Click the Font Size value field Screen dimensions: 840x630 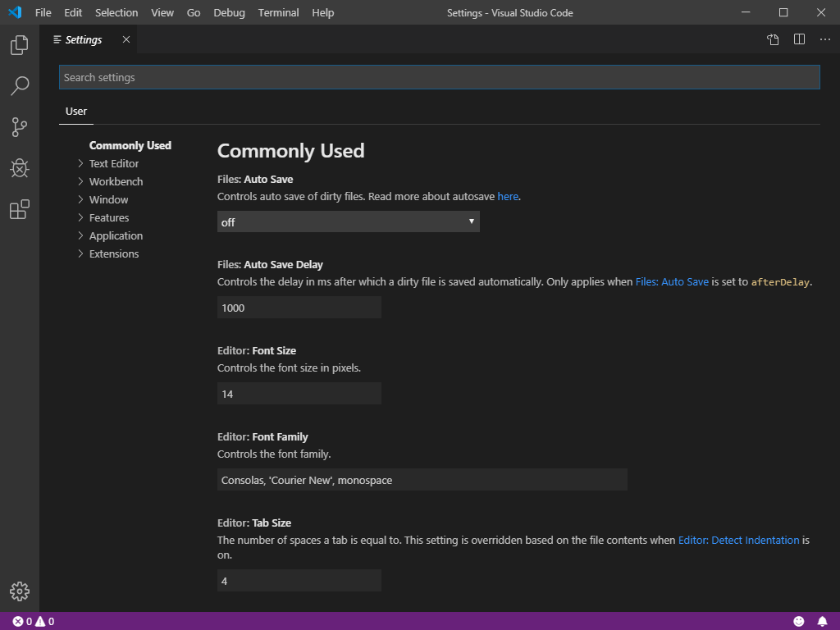coord(299,394)
